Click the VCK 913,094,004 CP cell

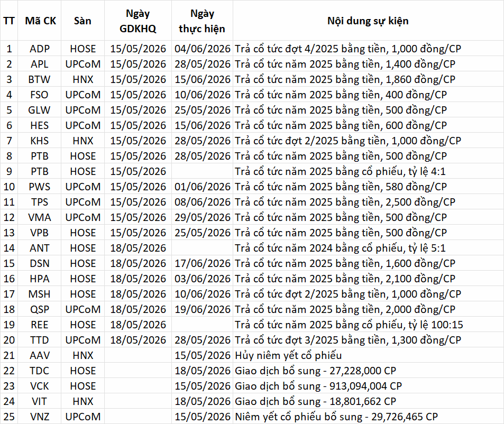click(368, 386)
